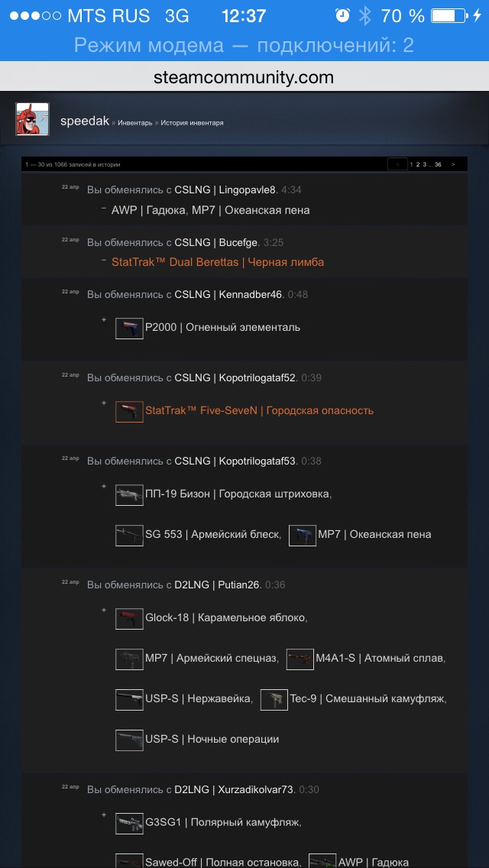Click the ПП-19 Бизон weapon thumbnail
The height and width of the screenshot is (868, 489).
pos(129,494)
